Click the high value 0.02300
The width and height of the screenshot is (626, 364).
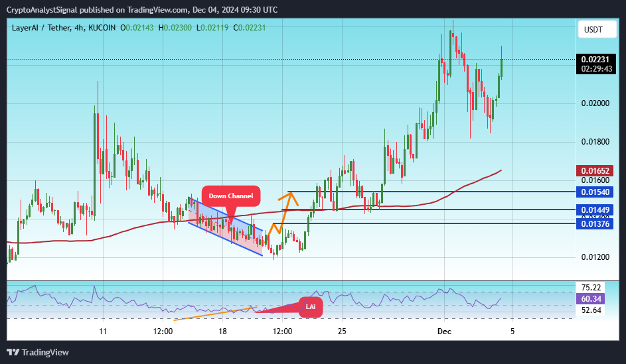(178, 28)
